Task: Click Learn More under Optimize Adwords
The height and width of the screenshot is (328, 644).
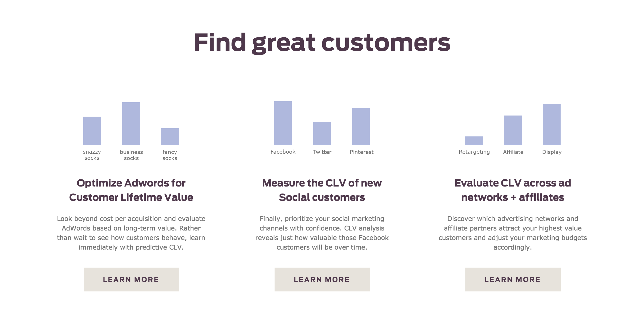Action: [131, 280]
